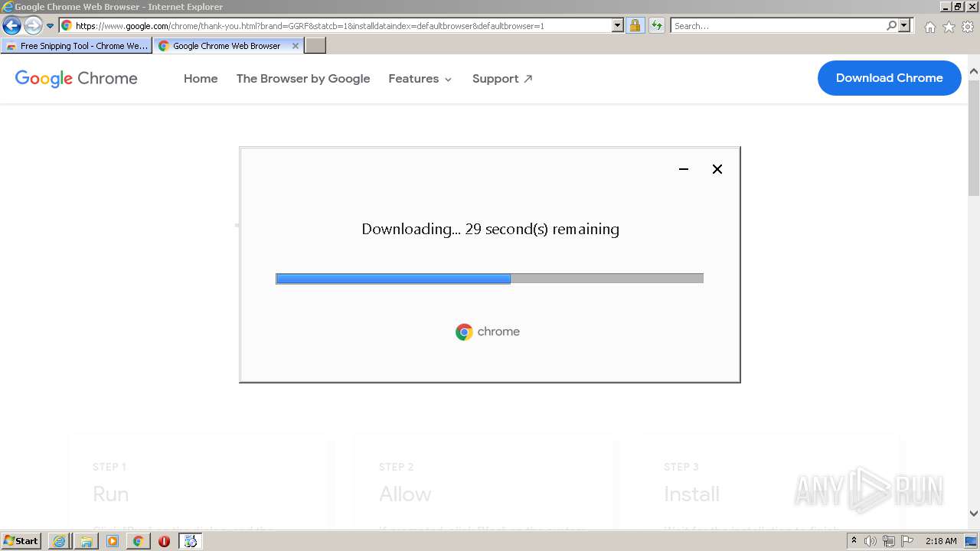Click the page scrollbar down arrow

[974, 514]
